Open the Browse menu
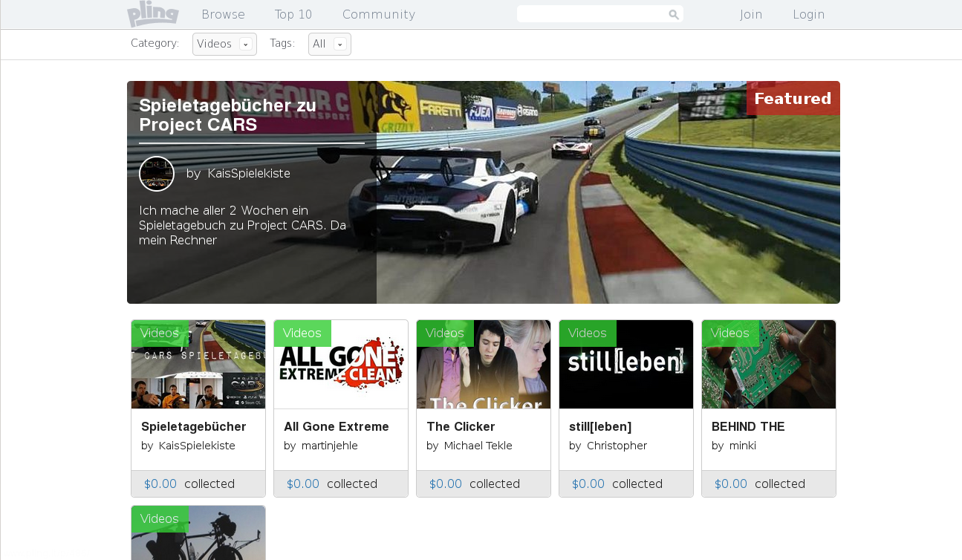962x560 pixels. tap(223, 14)
